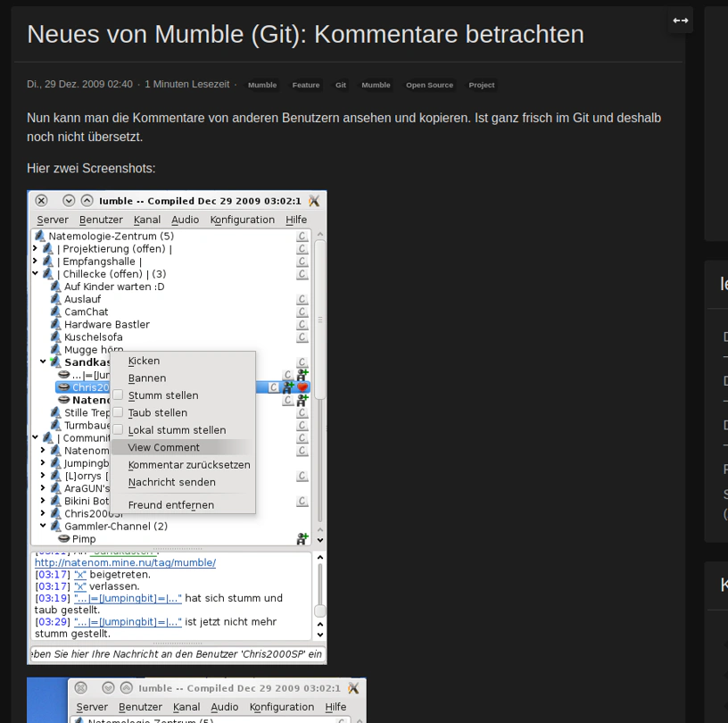The image size is (728, 723).
Task: Collapse the Sandkasten channel
Action: click(43, 361)
